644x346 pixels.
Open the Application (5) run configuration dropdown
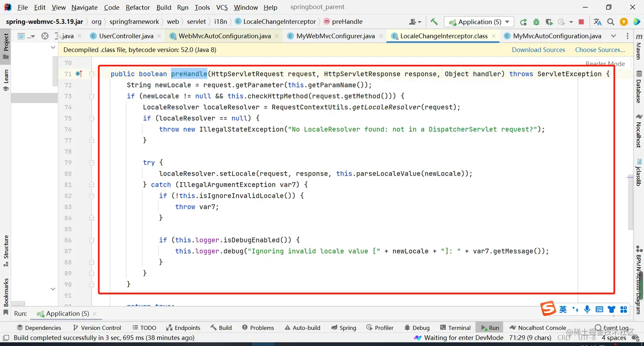coord(479,22)
